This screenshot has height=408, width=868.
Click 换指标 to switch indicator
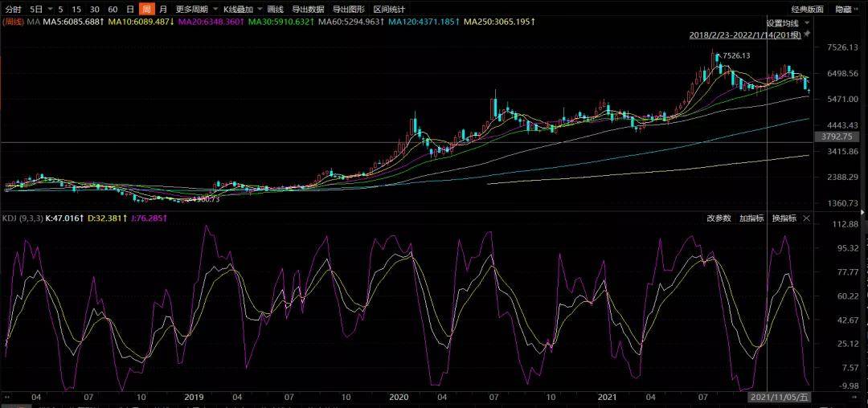click(784, 218)
